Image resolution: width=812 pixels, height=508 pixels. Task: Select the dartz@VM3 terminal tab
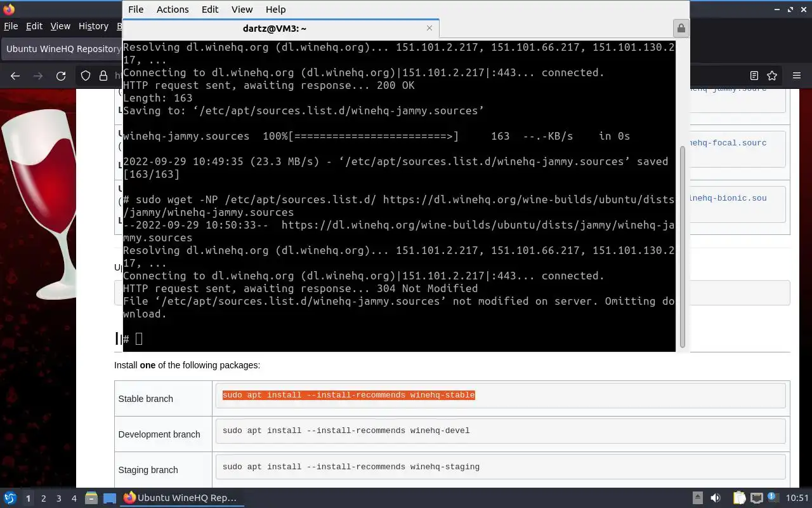coord(275,28)
